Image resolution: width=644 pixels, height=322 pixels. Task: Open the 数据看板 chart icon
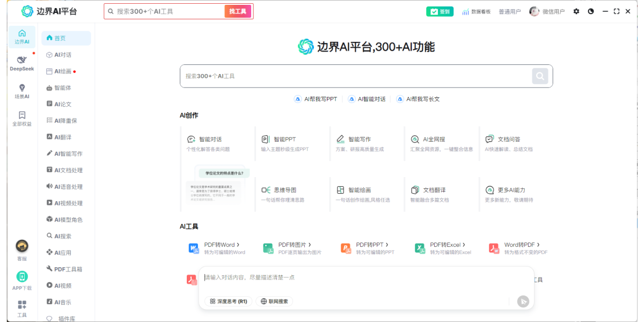point(465,11)
